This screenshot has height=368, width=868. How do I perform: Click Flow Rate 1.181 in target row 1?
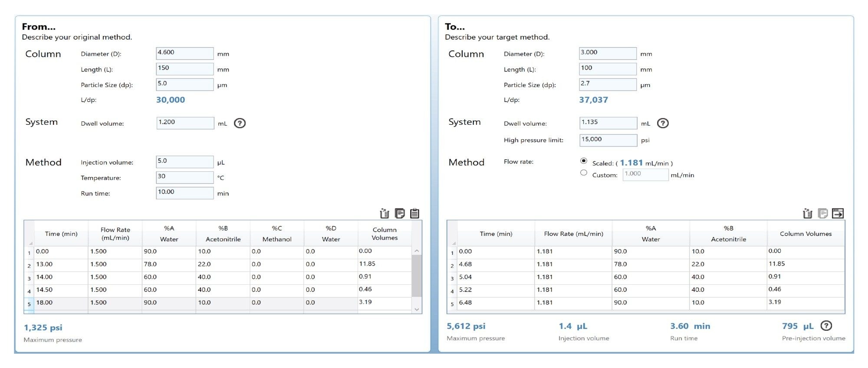tap(573, 252)
